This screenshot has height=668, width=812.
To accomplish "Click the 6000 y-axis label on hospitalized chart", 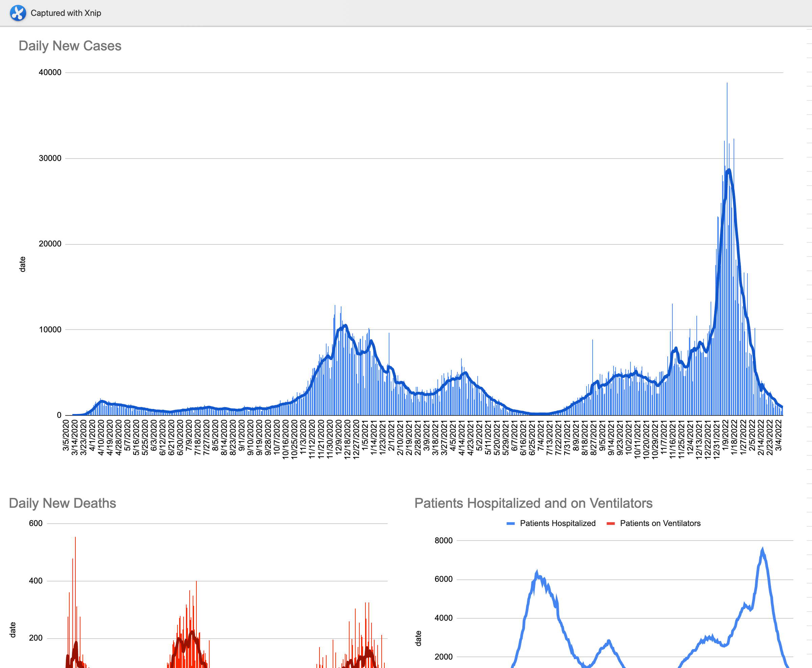I will (x=443, y=579).
